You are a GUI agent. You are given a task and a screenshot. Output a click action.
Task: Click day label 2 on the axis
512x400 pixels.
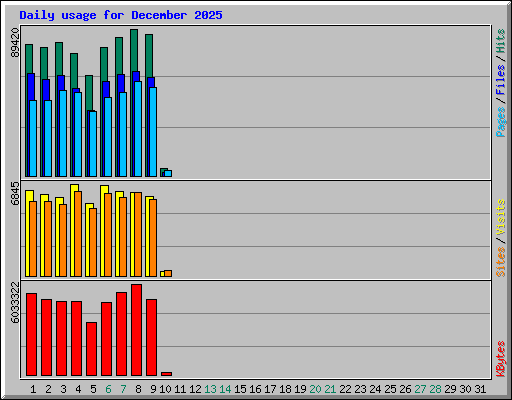(48, 389)
